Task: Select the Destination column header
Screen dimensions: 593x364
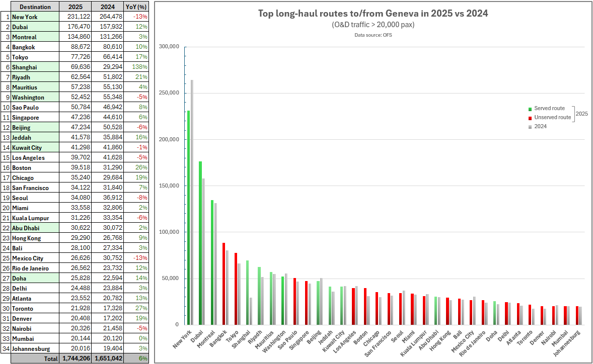Action: click(x=36, y=7)
